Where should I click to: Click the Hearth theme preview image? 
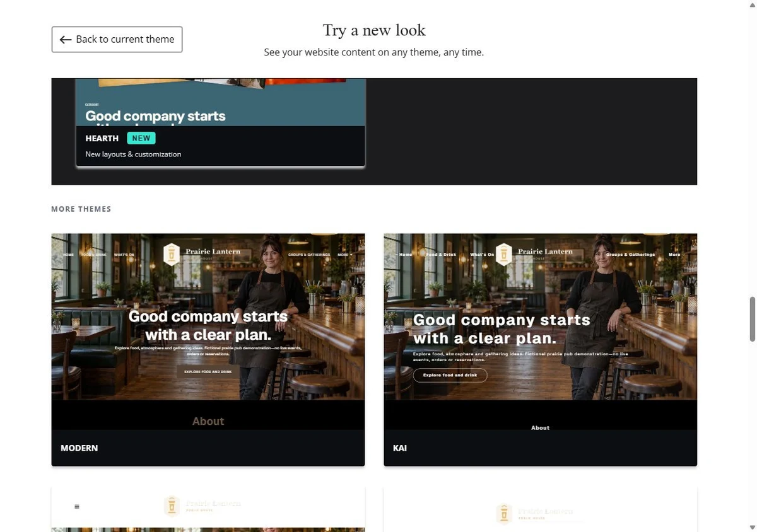click(221, 102)
